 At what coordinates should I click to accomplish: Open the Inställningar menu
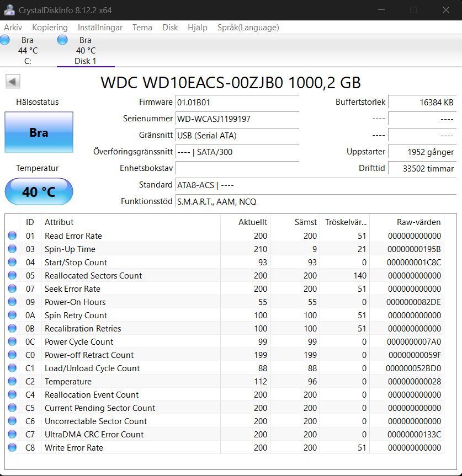100,28
